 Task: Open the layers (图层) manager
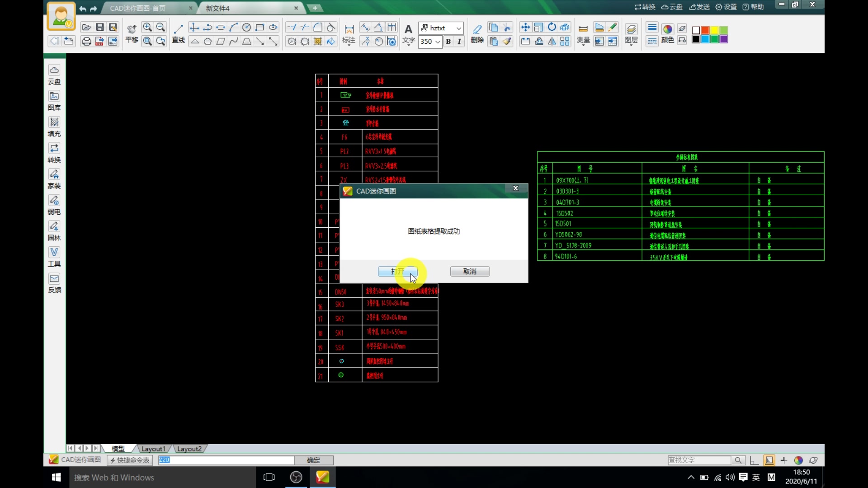pos(631,34)
